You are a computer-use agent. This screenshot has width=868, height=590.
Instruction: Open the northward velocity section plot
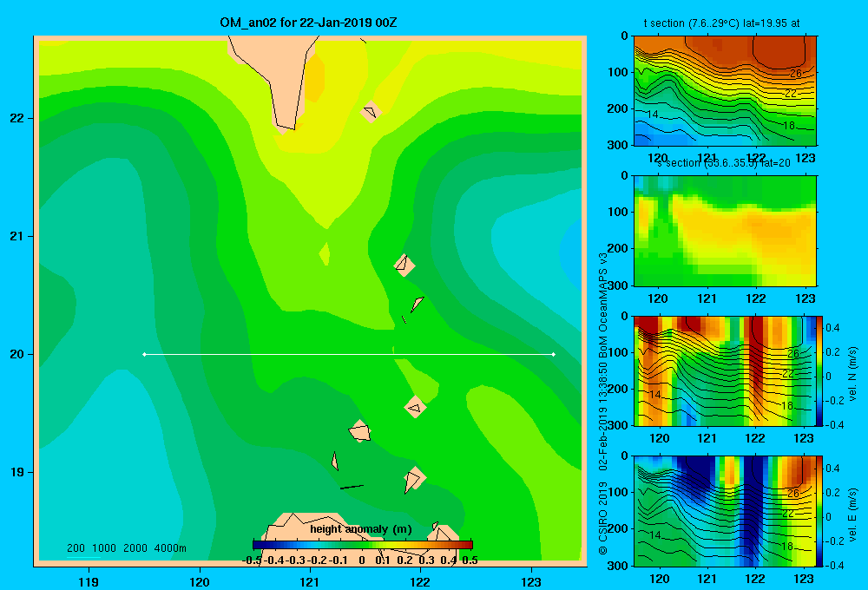click(x=725, y=370)
